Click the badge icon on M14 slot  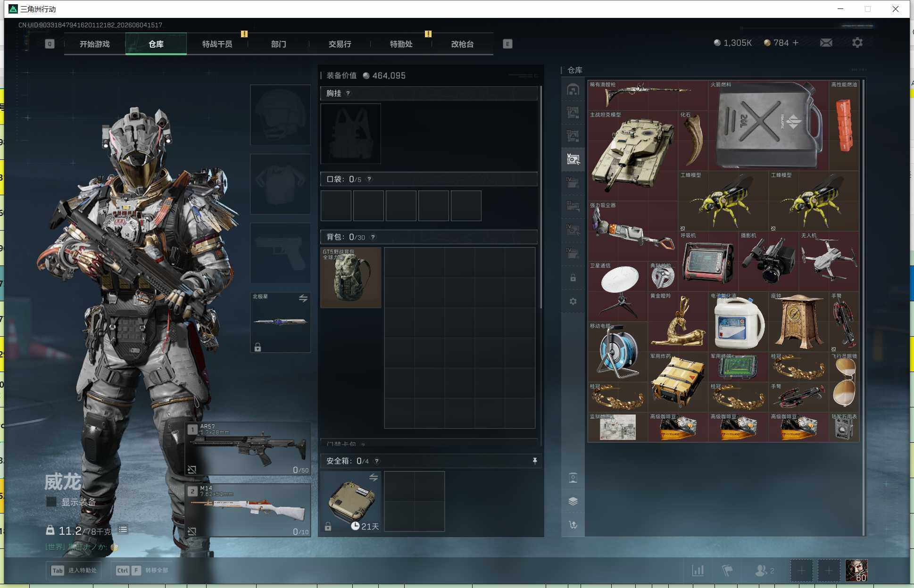[192, 531]
